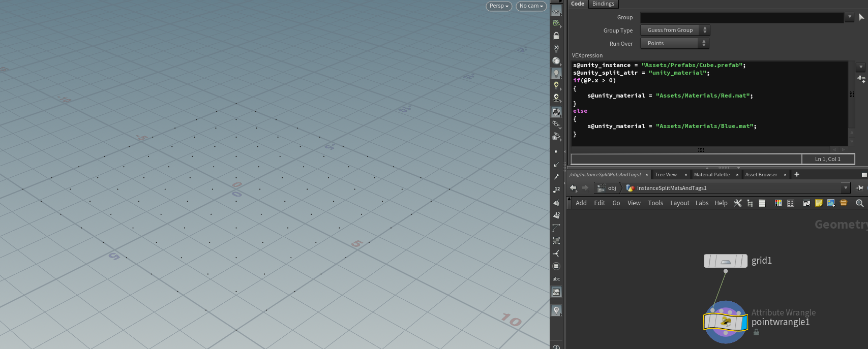
Task: Switch to the Bindings tab
Action: click(x=603, y=4)
